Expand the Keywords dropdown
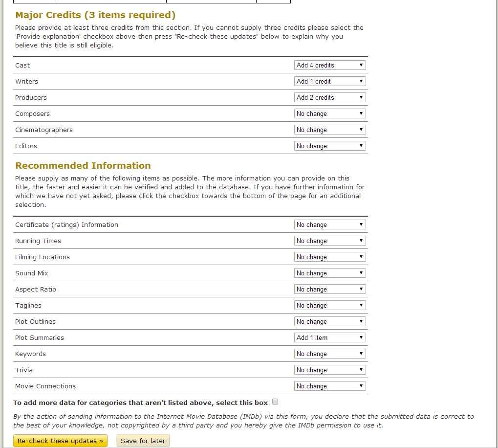This screenshot has height=448, width=498. (x=330, y=354)
